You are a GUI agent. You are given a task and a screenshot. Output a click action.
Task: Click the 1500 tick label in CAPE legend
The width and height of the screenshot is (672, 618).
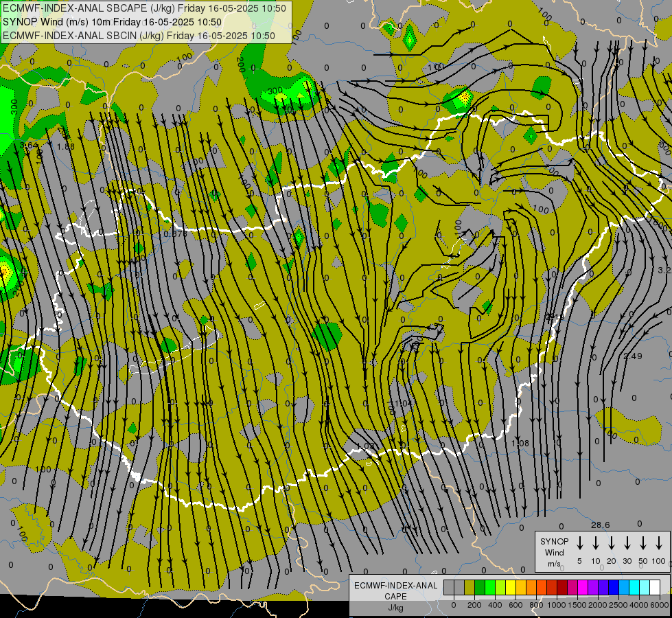tap(577, 605)
